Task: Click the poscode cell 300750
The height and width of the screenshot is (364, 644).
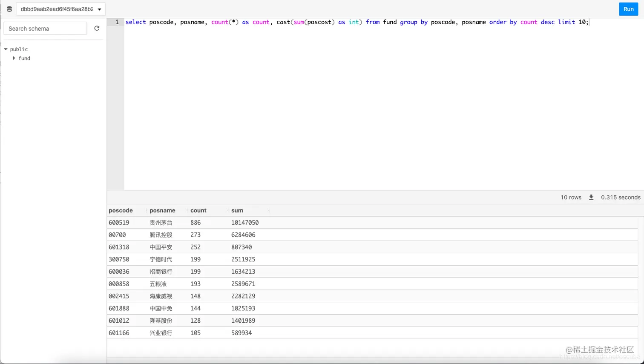Action: click(x=119, y=259)
